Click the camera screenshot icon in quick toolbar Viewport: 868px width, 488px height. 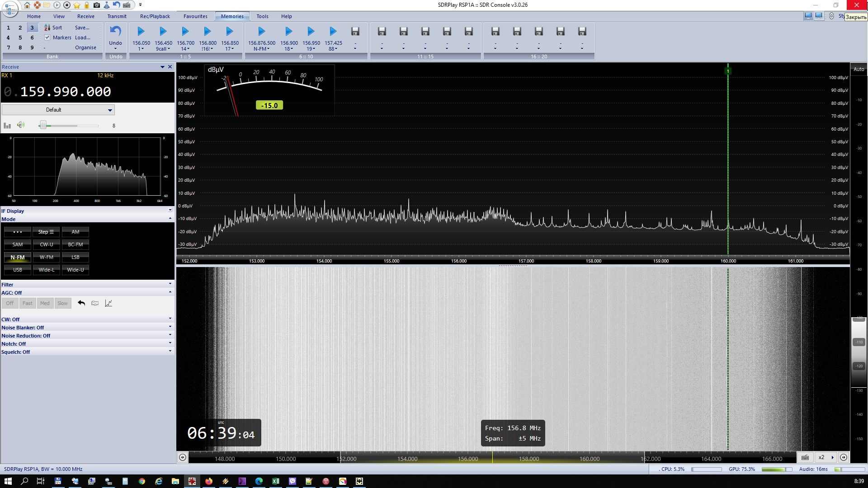97,5
